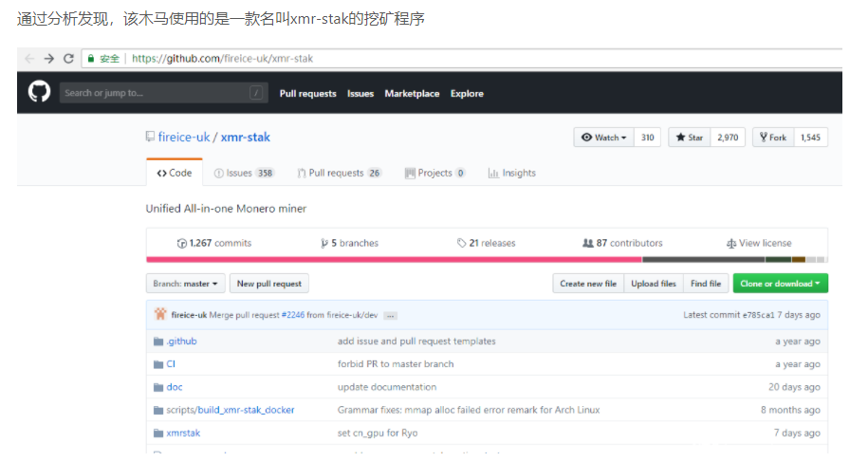
Task: Open Issues in top navigation
Action: coord(360,94)
